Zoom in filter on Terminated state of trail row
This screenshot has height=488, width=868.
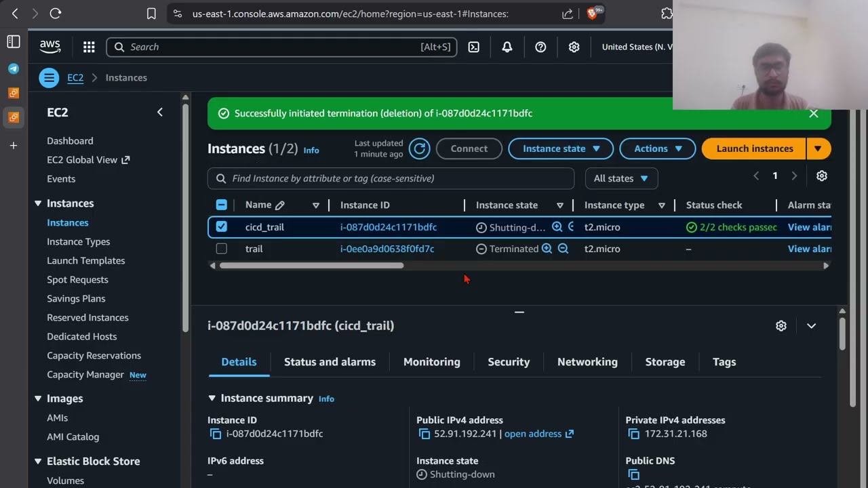coord(547,249)
